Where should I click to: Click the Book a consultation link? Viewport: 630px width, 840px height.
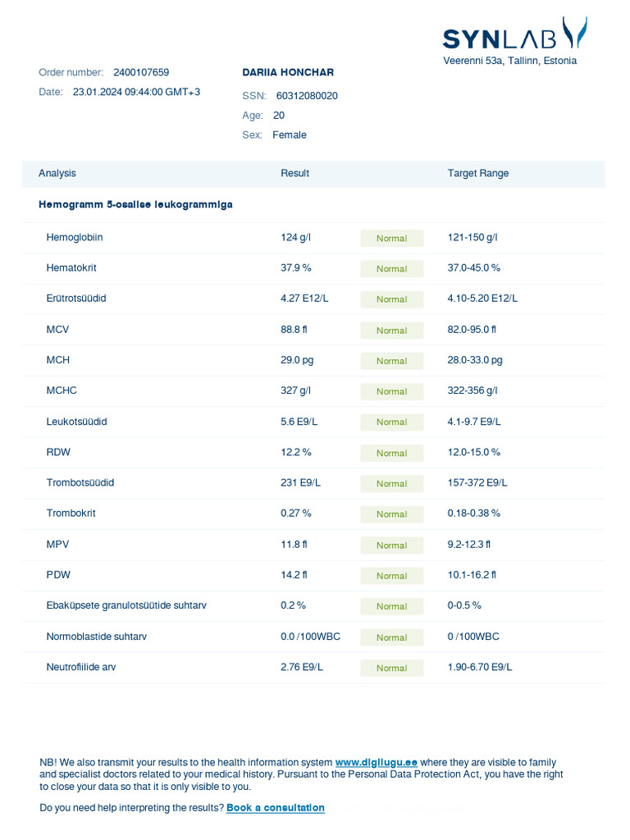(x=276, y=808)
